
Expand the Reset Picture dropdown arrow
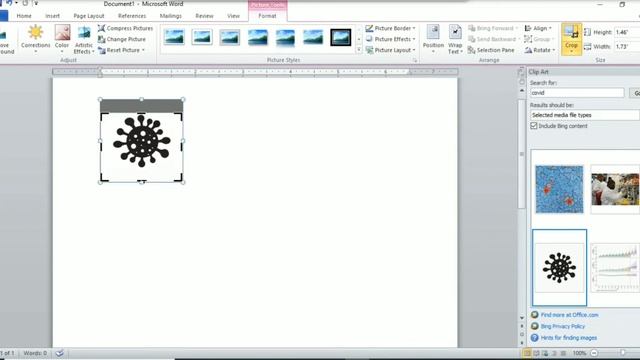coord(143,50)
